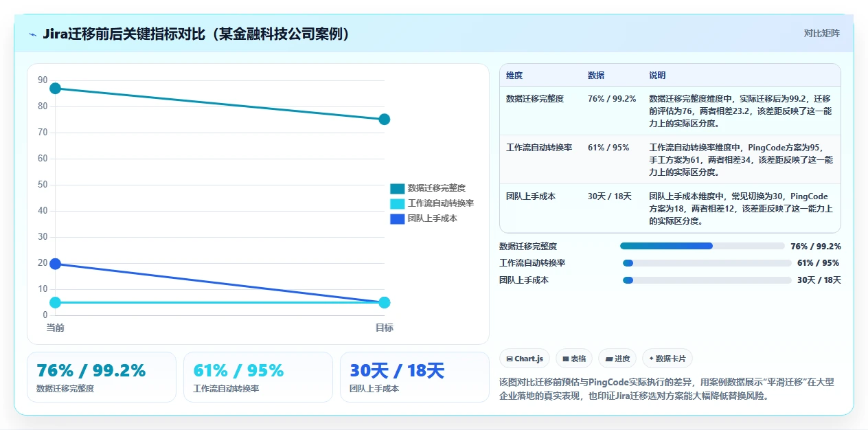868x430 pixels.
Task: Select the 表格 tag chip
Action: 574,359
